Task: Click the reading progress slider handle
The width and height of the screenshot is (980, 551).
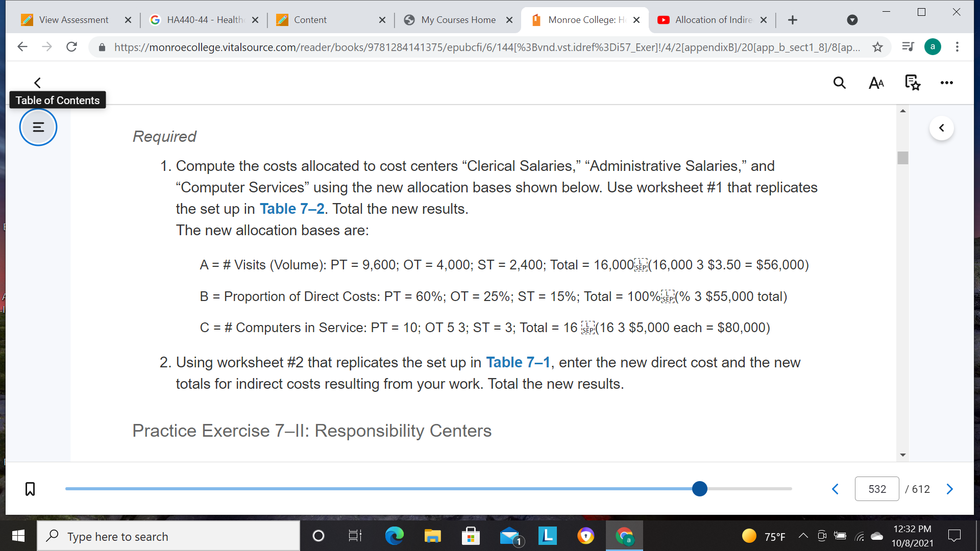Action: point(700,489)
